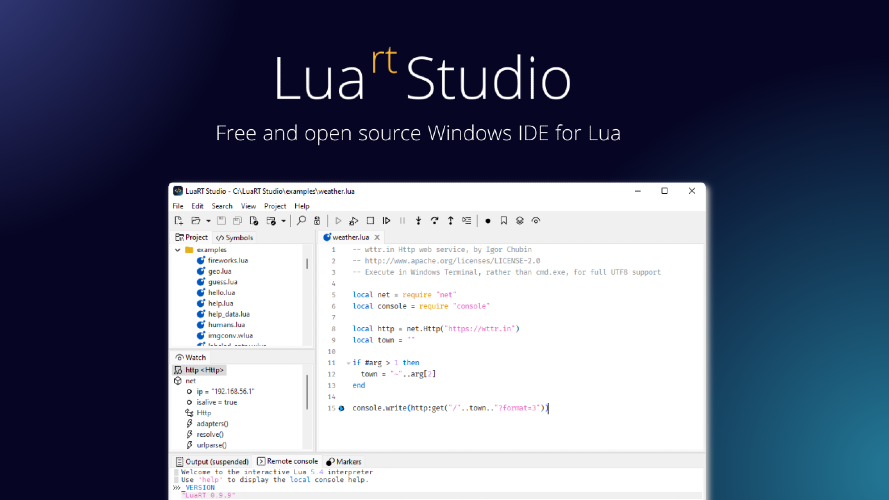
Task: Click the breakpoint marker on line 15
Action: coord(341,408)
